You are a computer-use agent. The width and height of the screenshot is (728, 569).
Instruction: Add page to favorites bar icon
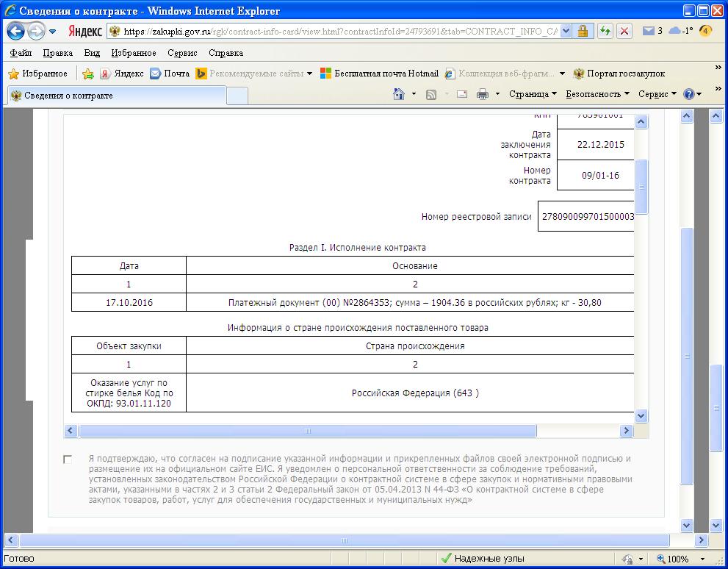click(87, 74)
